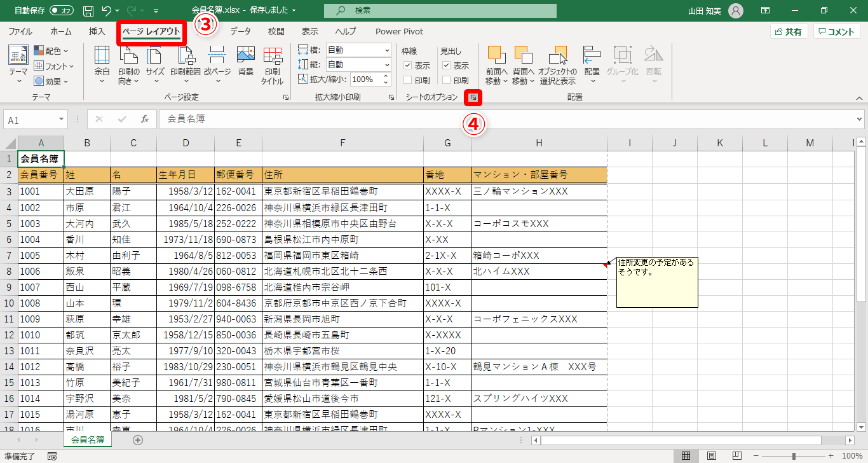Open the フォント theme fonts menu
This screenshot has width=868, height=463.
[53, 66]
